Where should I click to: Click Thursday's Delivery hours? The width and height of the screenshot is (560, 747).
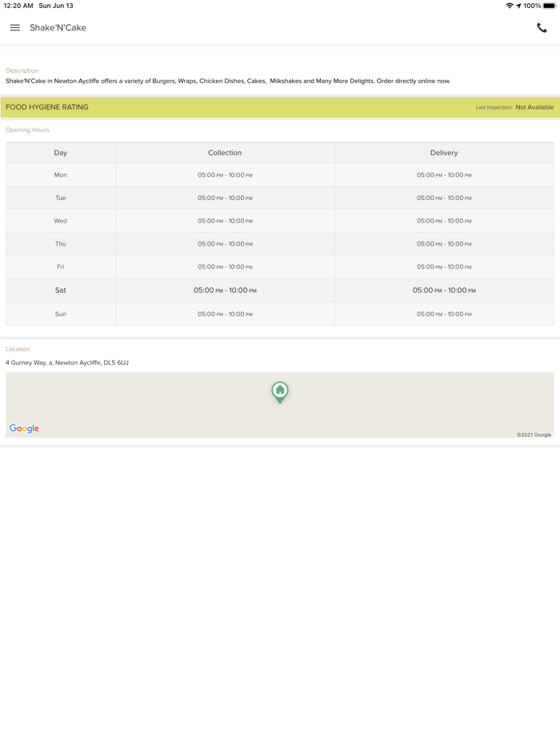[444, 243]
